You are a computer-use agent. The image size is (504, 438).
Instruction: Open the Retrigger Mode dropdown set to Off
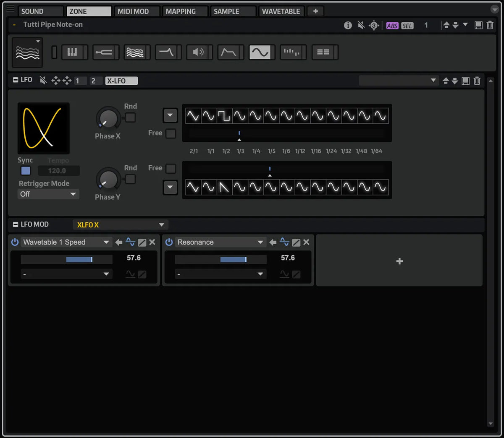point(48,194)
